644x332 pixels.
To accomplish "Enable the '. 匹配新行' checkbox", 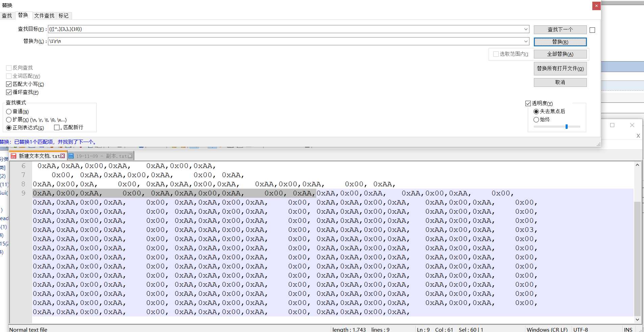I will point(57,127).
